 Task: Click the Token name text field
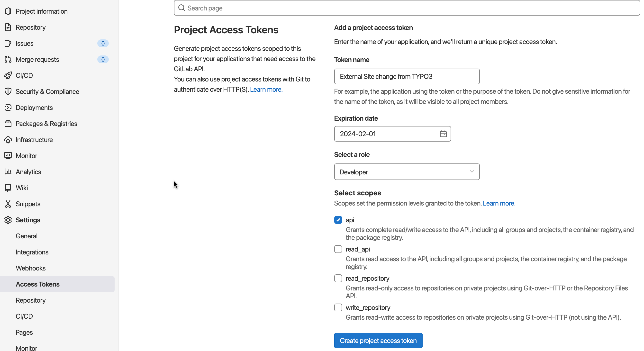click(x=407, y=76)
